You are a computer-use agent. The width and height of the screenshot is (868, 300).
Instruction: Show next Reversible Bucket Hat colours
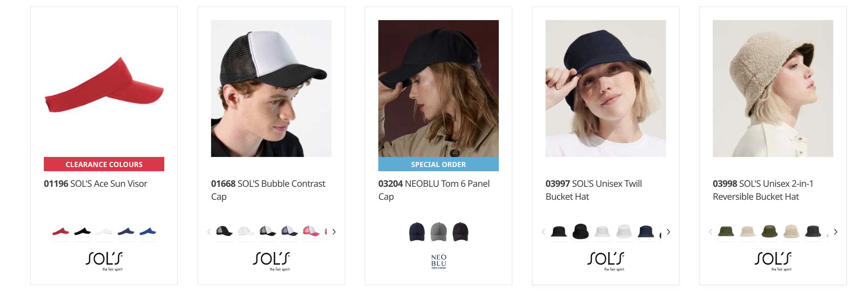pyautogui.click(x=836, y=232)
